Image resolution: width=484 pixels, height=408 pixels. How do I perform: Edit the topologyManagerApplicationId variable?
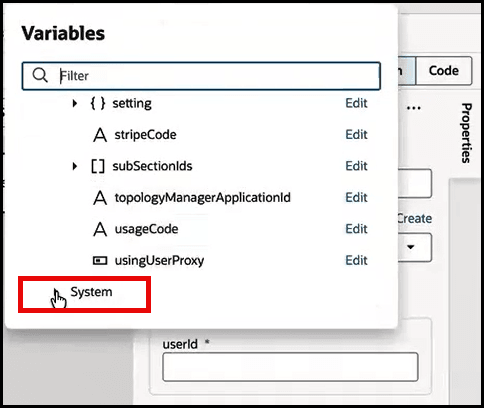point(356,198)
